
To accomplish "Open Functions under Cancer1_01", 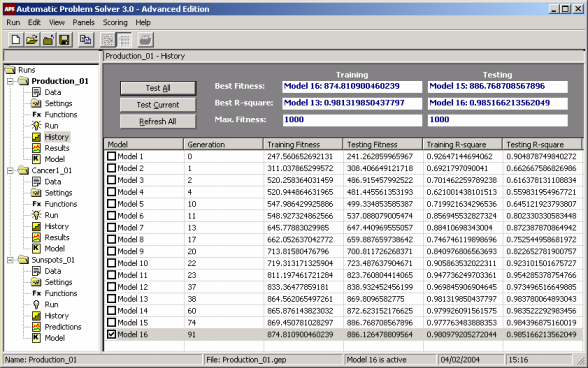I will tap(61, 204).
